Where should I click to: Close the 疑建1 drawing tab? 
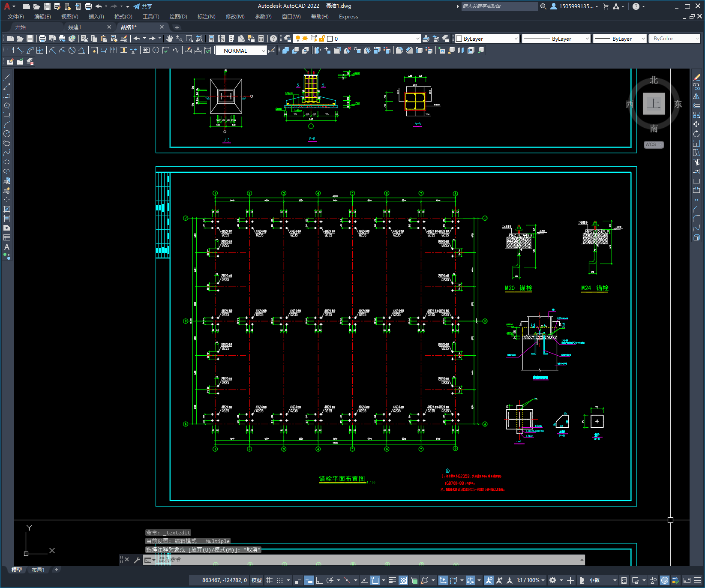click(109, 27)
